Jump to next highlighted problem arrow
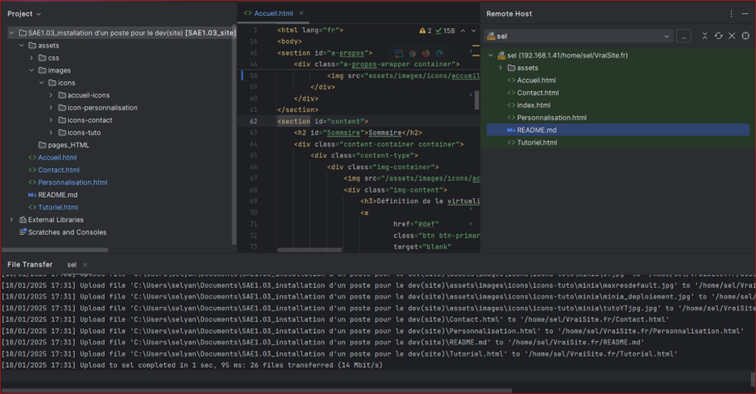The width and height of the screenshot is (756, 394). coord(473,30)
